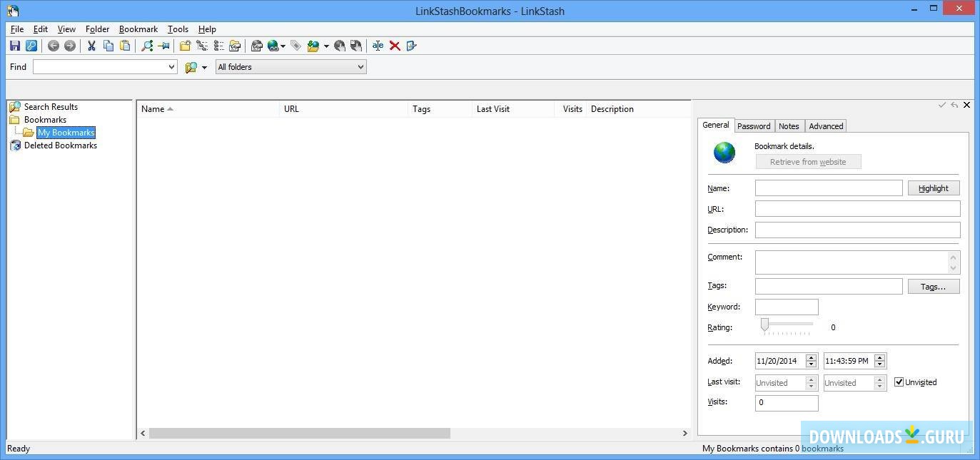Viewport: 980px width, 460px height.
Task: Adjust the Added time spinner
Action: coord(880,361)
